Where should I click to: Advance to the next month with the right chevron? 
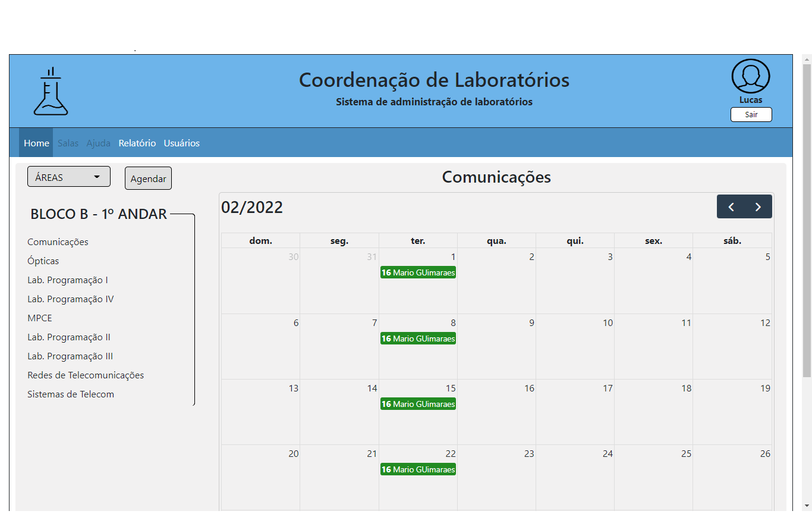coord(758,206)
